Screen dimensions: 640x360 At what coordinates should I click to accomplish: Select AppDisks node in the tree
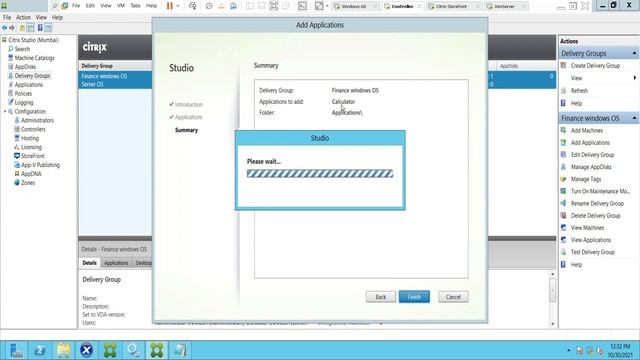[25, 67]
